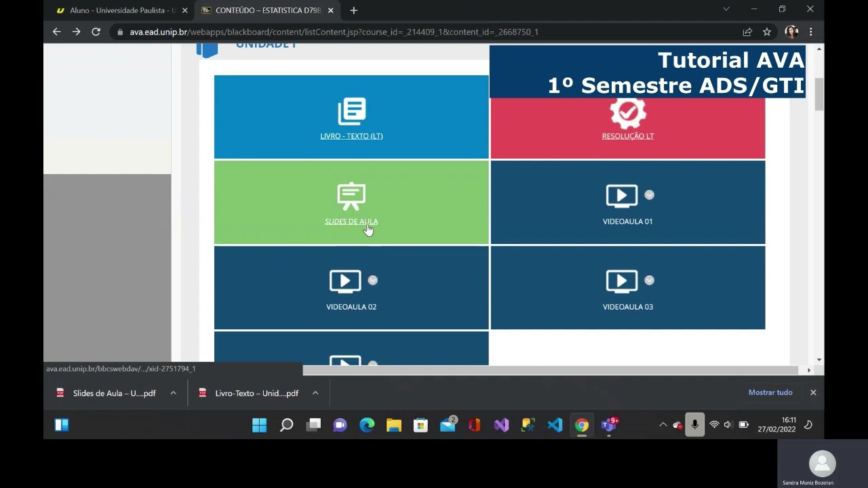Expand the Videoaula 03 options chevron

[649, 280]
